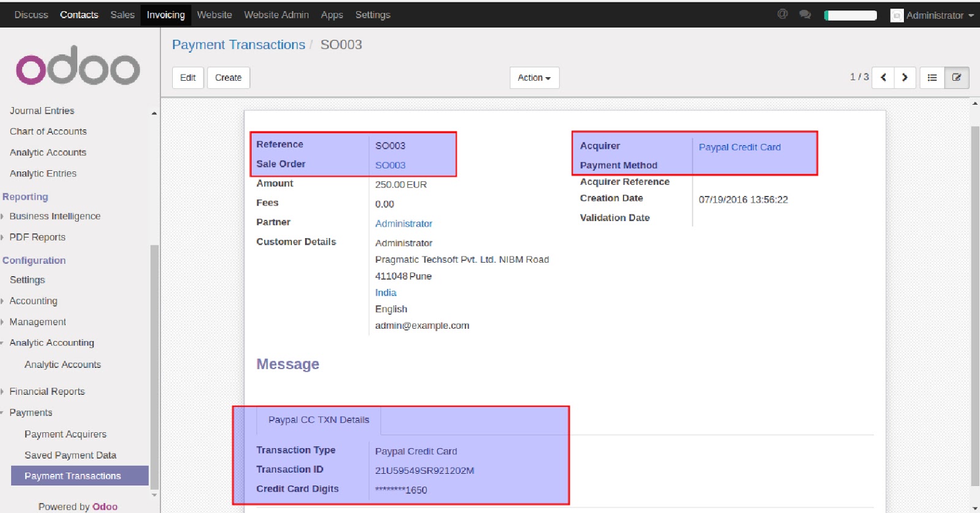Screen dimensions: 980x513
Task: Collapse Analytic Accounting section
Action: (48, 343)
